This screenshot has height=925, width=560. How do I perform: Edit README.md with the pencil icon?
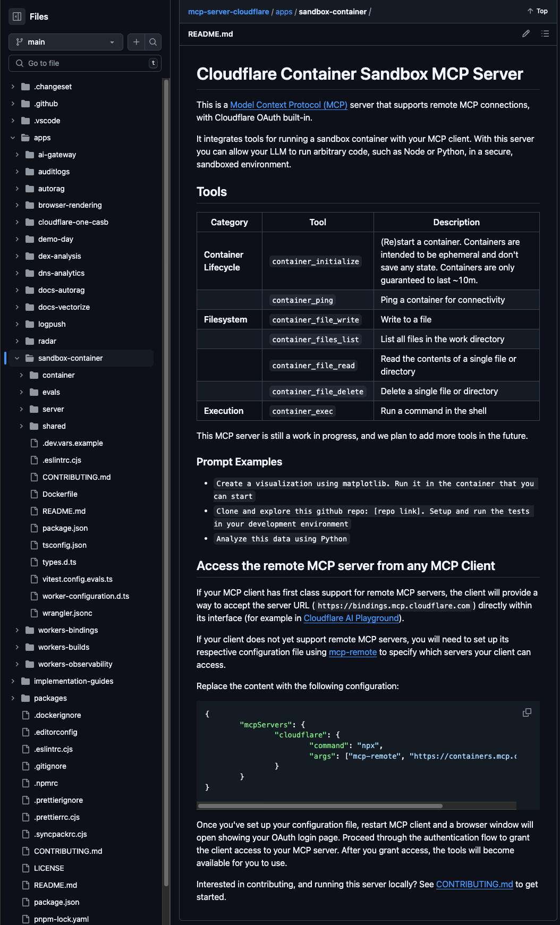(x=526, y=33)
